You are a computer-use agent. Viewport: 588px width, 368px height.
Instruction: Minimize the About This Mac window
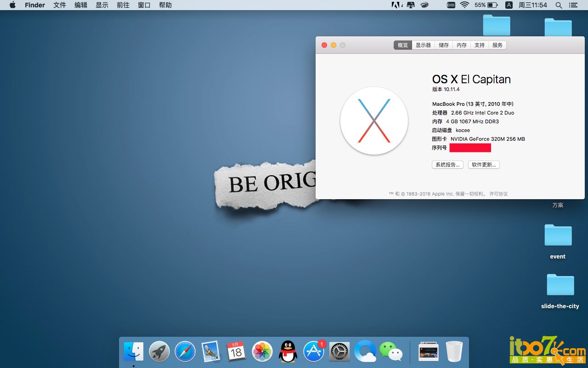point(334,45)
